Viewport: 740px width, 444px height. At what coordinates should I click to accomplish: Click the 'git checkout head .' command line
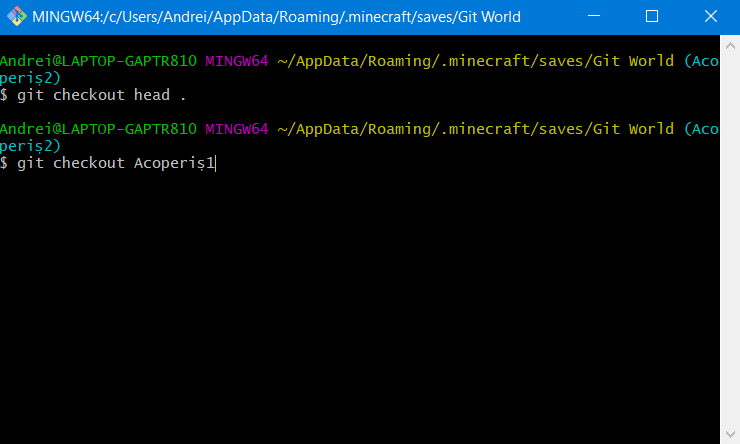point(100,95)
